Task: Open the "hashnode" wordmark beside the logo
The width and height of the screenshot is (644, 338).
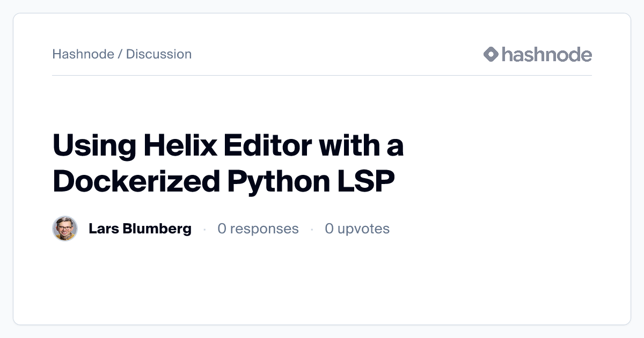Action: (x=546, y=54)
